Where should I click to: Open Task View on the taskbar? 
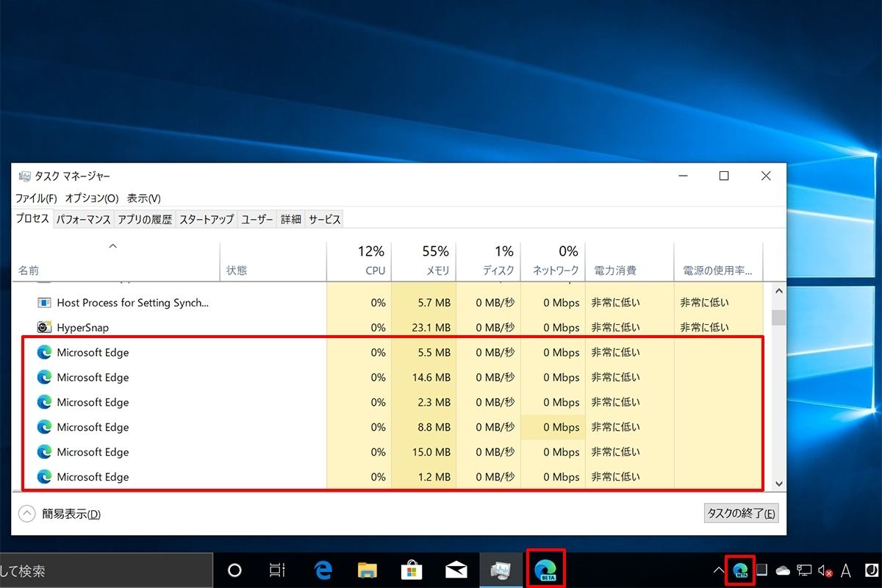click(x=277, y=570)
